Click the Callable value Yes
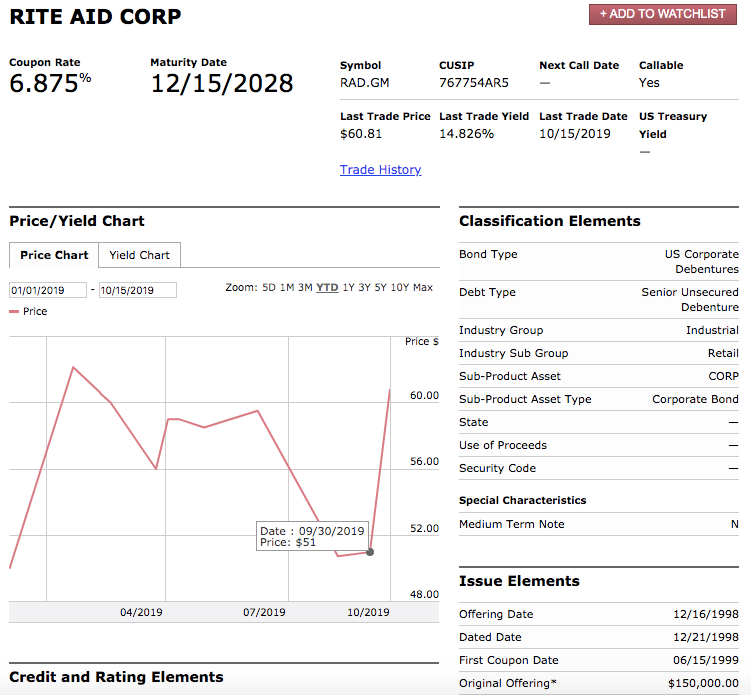751x695 pixels. pyautogui.click(x=649, y=83)
